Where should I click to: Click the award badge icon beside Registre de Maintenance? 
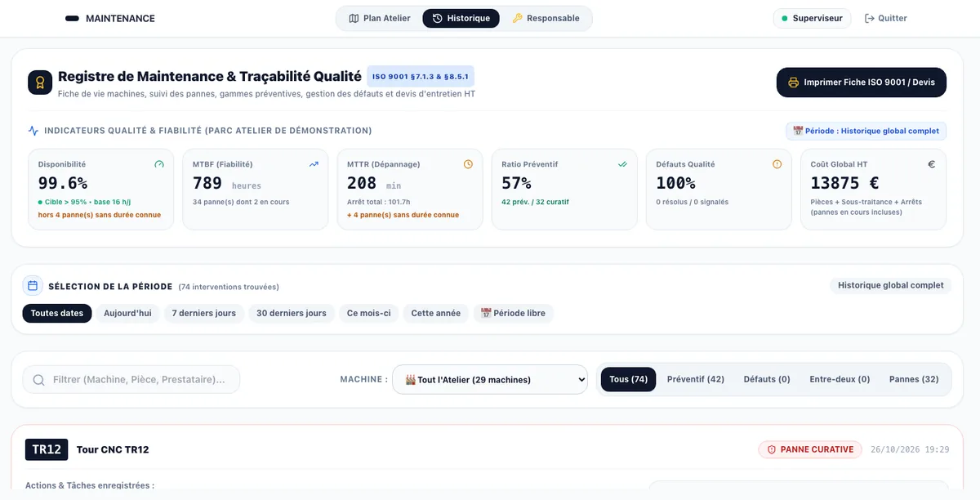pos(40,83)
